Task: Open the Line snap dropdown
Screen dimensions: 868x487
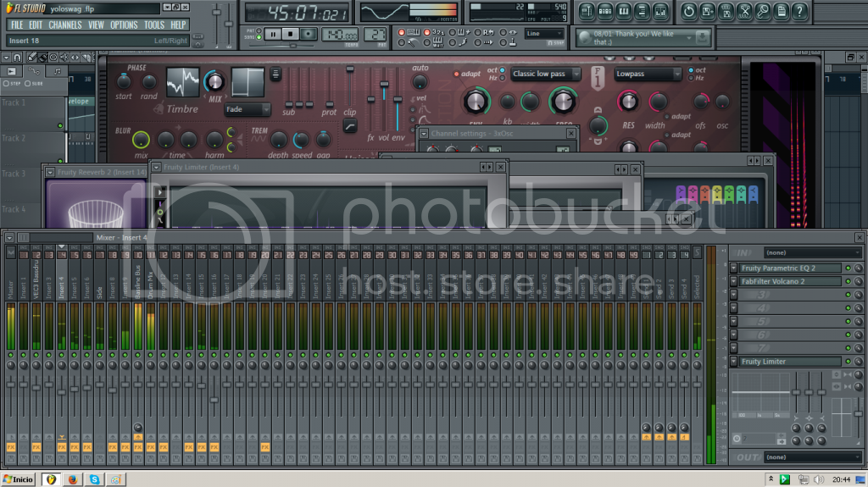Action: 543,34
